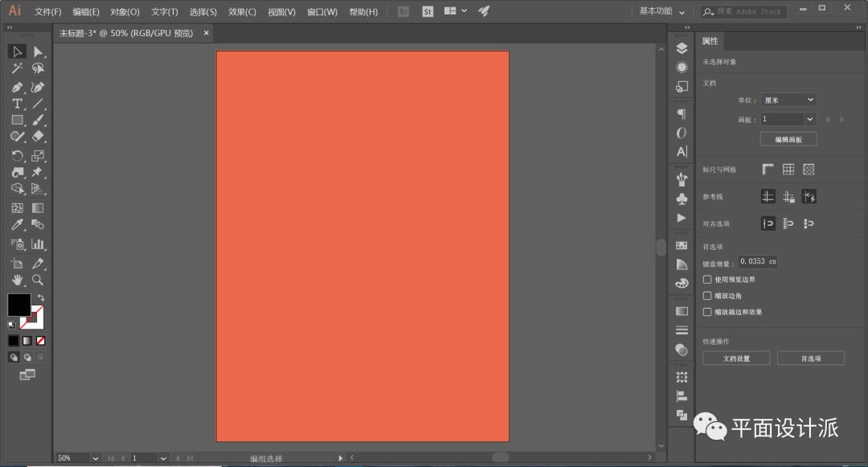The image size is (868, 467).
Task: Click the 文档设置 button
Action: tap(736, 358)
